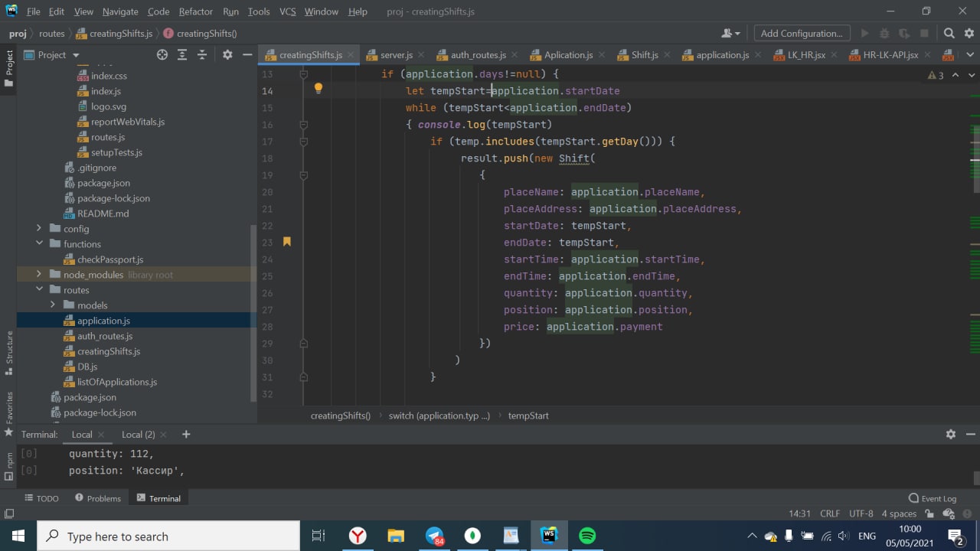This screenshot has width=980, height=551.
Task: Click the Stop square icon in toolbar
Action: tap(924, 34)
